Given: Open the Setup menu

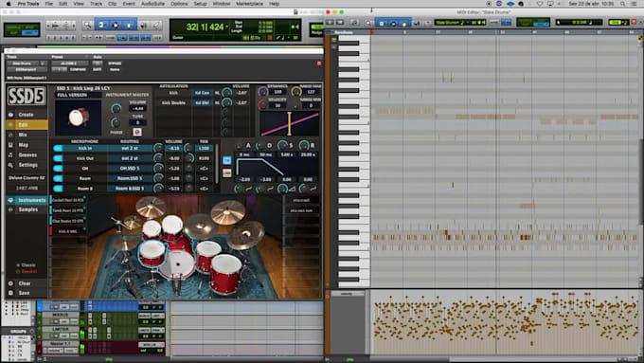Looking at the screenshot, I should point(201,4).
